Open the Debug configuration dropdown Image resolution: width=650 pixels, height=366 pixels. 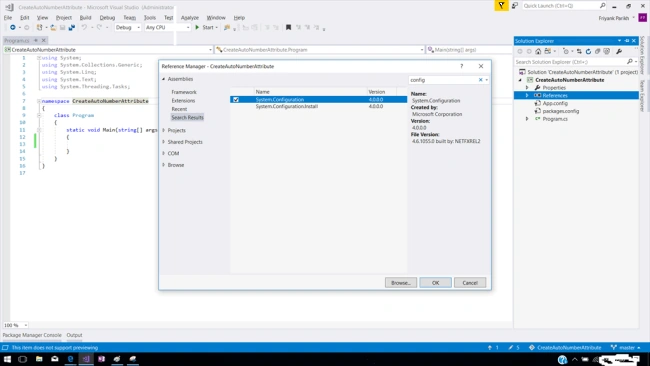click(128, 27)
